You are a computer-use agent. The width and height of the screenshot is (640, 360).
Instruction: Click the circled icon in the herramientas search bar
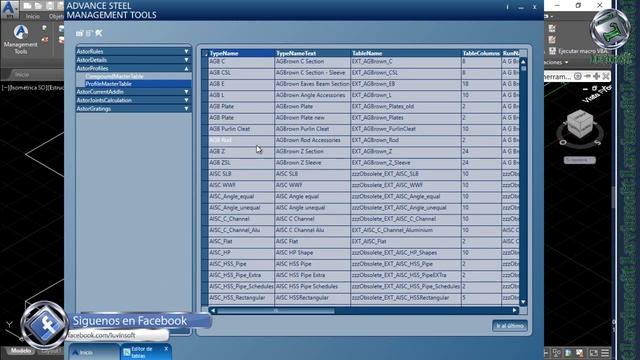(578, 76)
